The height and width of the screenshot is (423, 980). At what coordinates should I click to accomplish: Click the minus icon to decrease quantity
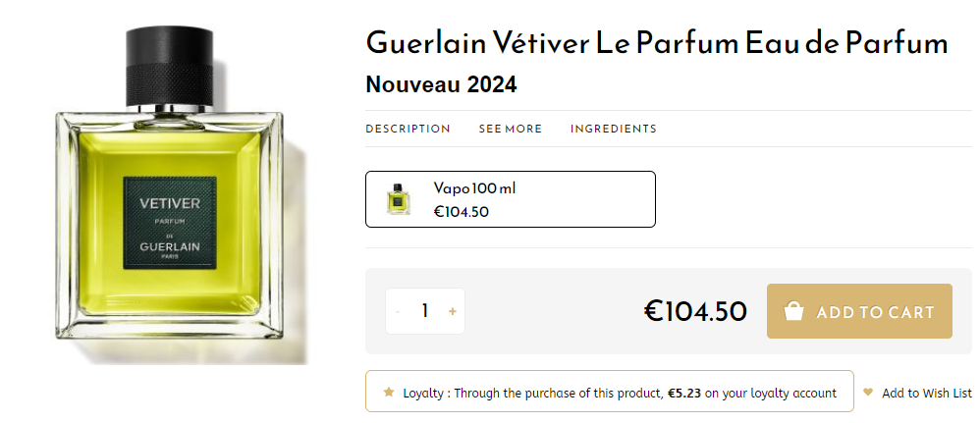click(398, 312)
